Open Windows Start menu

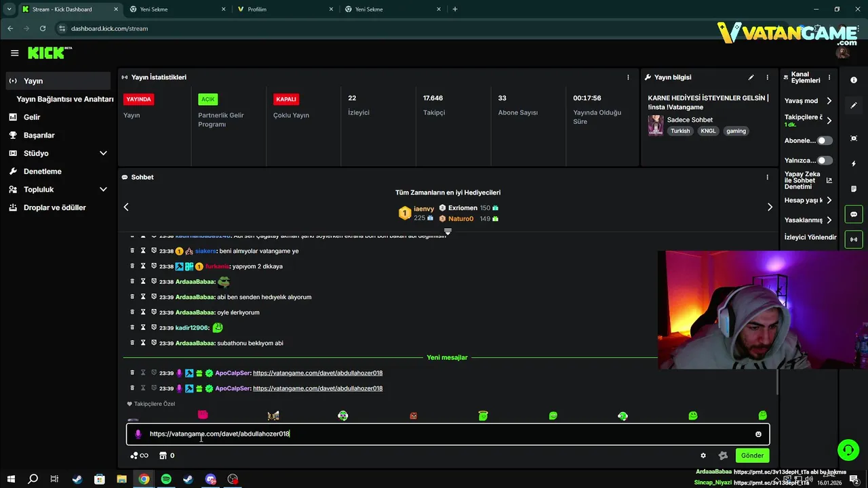pos(12,479)
